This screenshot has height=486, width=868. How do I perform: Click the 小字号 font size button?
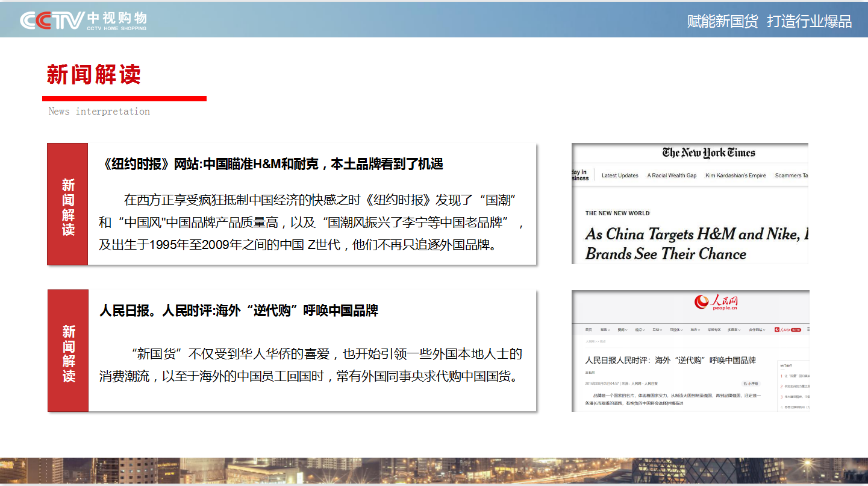pyautogui.click(x=751, y=383)
